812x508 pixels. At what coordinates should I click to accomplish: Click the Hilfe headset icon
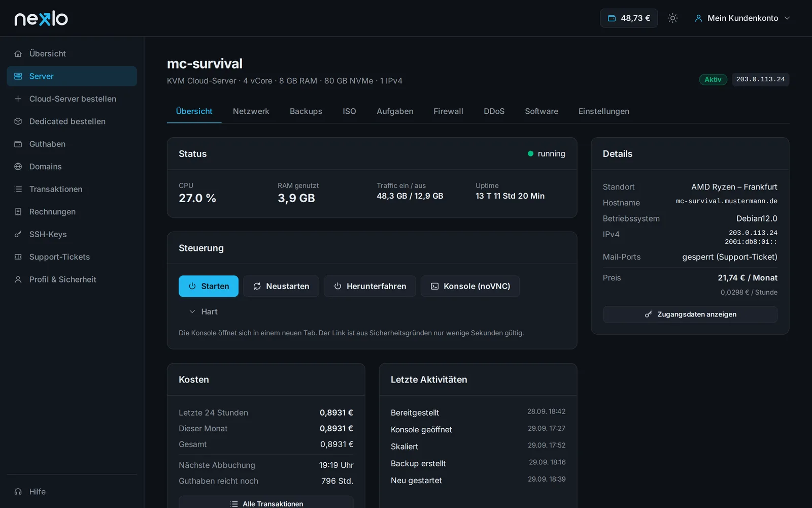tap(18, 492)
